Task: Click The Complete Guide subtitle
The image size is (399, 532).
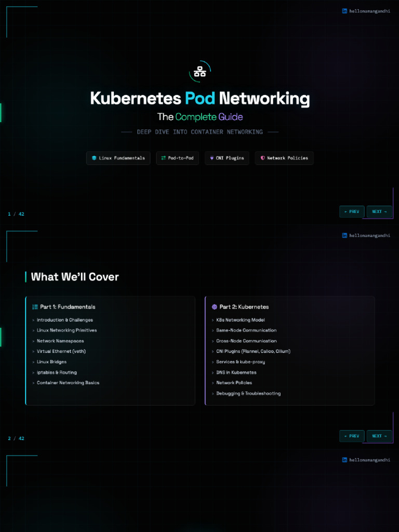Action: [x=200, y=117]
